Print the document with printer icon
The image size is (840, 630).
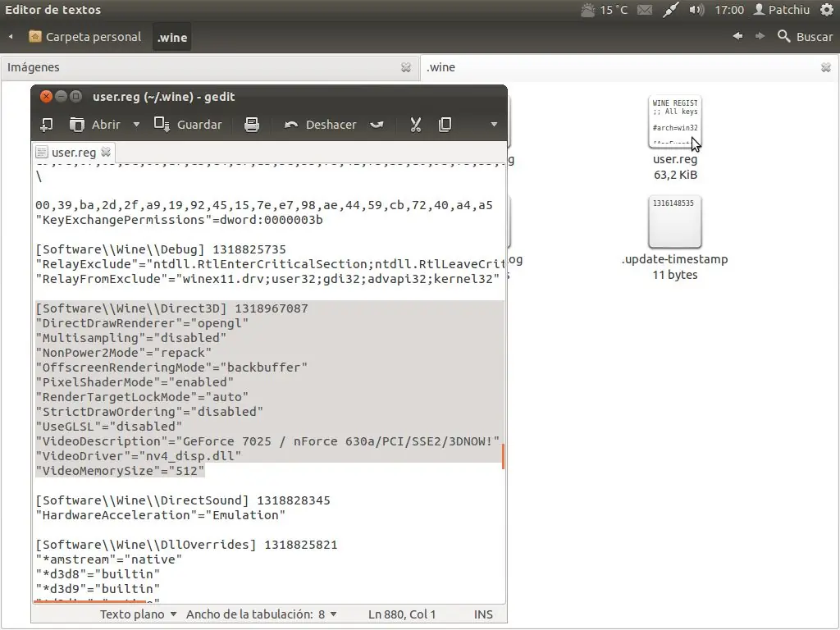pos(251,125)
